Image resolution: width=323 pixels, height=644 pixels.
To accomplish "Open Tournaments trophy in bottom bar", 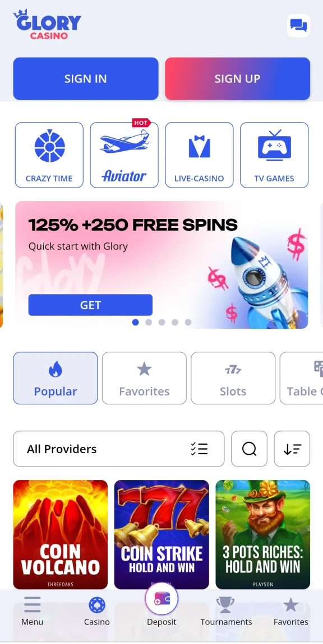I will click(227, 611).
